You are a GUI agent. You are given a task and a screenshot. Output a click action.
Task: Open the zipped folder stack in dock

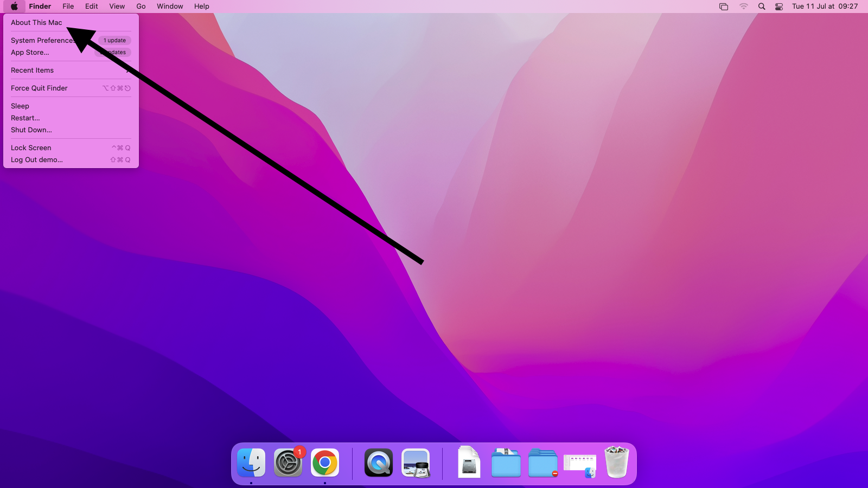point(506,463)
